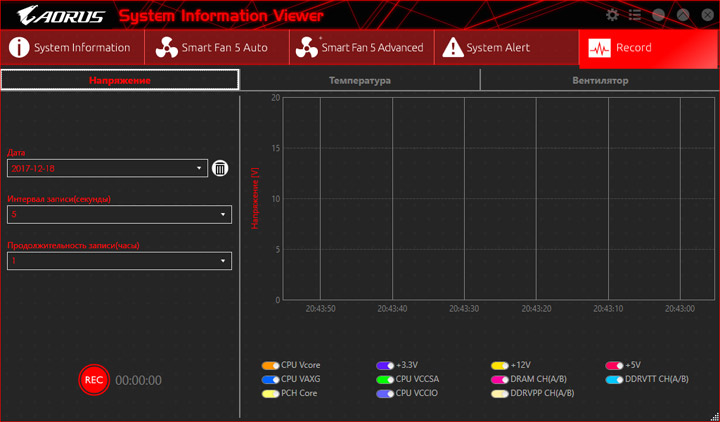Minimize the window with the first round button
The image size is (720, 422).
tap(658, 15)
